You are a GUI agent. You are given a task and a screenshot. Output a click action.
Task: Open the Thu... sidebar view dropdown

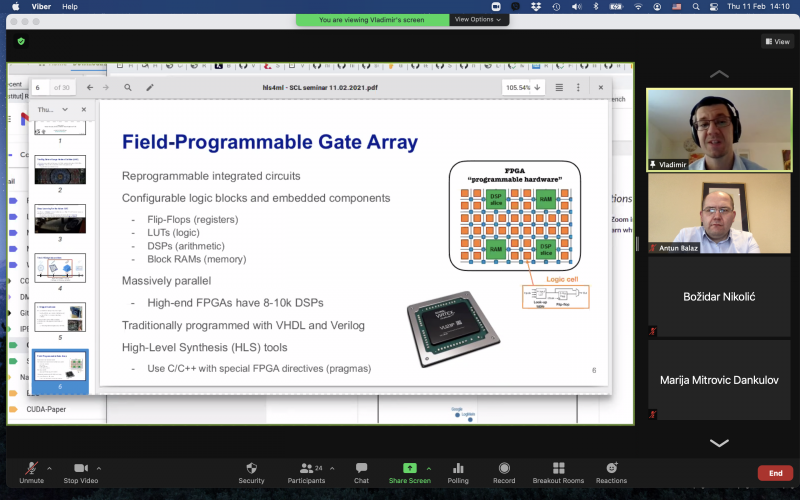[x=53, y=109]
